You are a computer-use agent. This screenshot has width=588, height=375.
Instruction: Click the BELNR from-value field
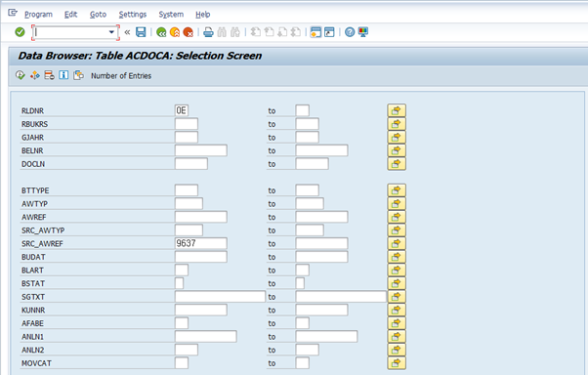click(x=201, y=150)
